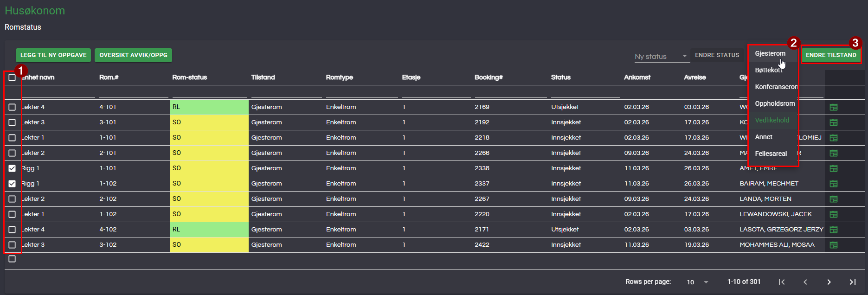The height and width of the screenshot is (295, 868).
Task: Select Gjesterom from the dropdown list
Action: [770, 53]
